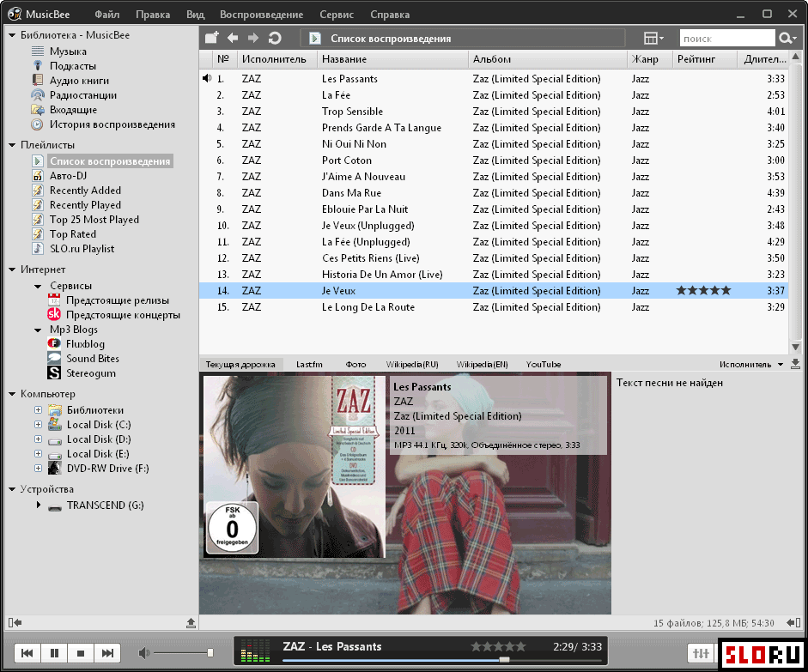Seek along the track progress bar
The height and width of the screenshot is (672, 808).
pos(441,660)
